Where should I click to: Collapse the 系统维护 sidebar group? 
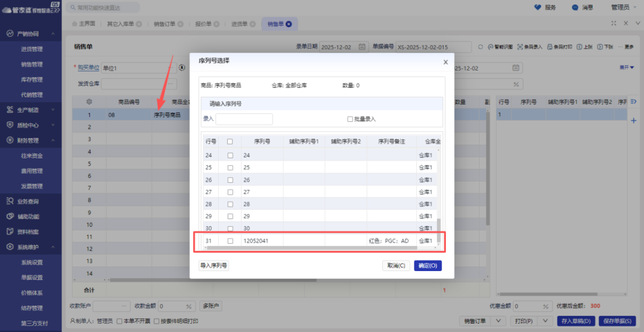(x=53, y=247)
